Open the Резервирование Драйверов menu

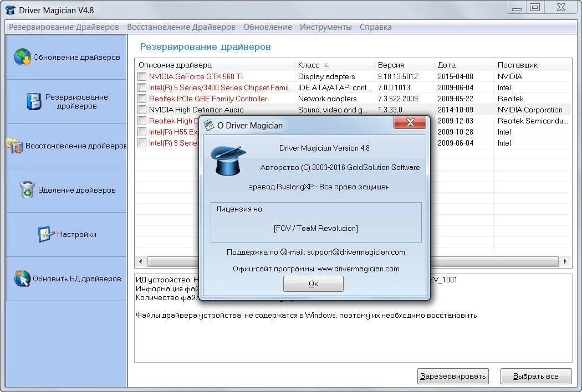[64, 27]
